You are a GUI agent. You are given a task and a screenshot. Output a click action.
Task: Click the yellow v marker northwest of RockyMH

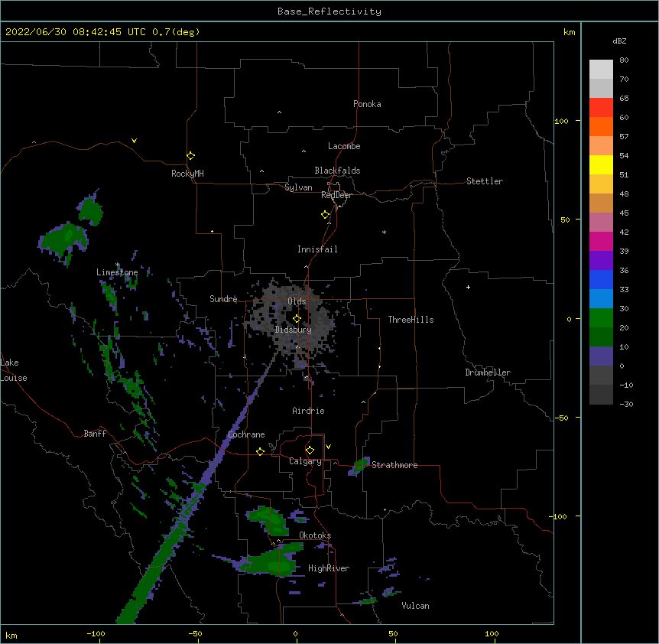[134, 141]
